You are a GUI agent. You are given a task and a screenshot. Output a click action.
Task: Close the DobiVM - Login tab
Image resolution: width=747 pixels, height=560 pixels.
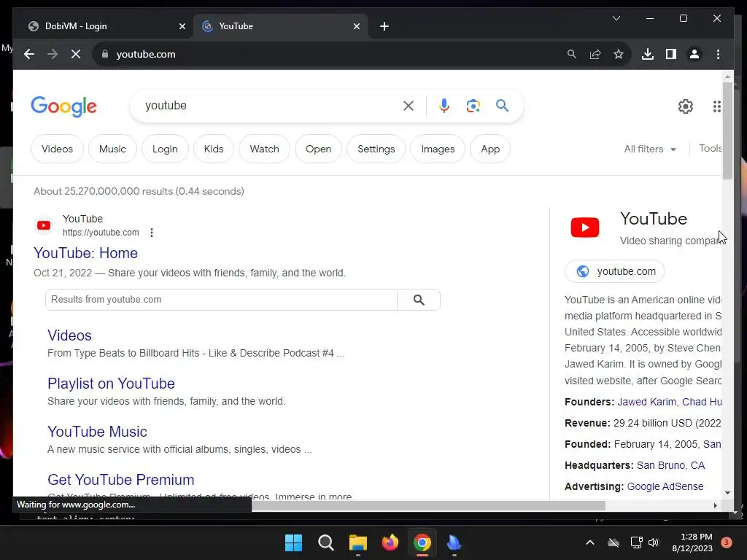[x=182, y=26]
